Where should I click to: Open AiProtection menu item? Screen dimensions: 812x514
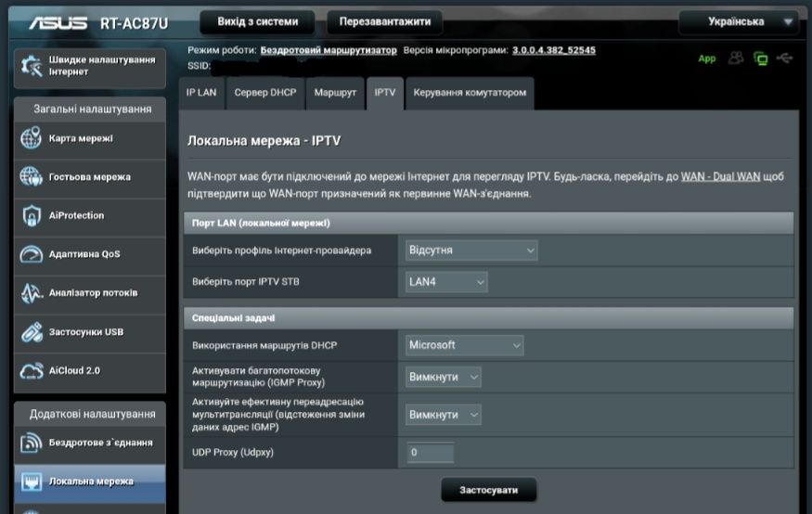pyautogui.click(x=90, y=216)
